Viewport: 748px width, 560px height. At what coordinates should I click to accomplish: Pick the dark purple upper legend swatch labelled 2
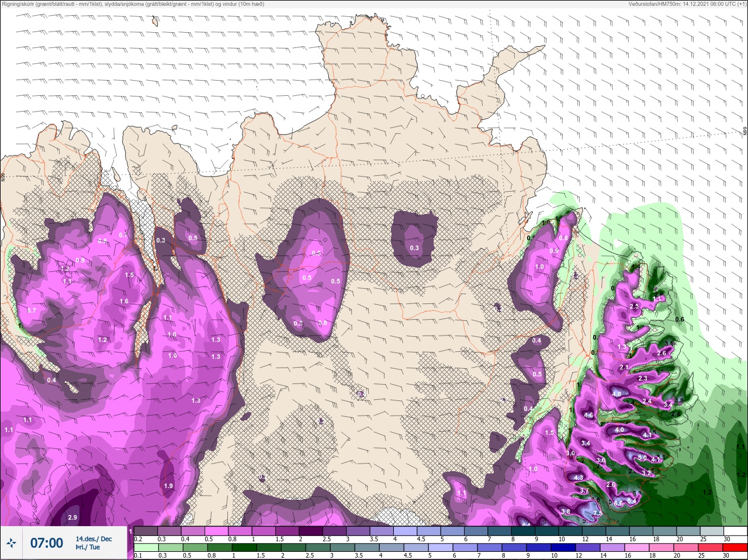[x=311, y=531]
